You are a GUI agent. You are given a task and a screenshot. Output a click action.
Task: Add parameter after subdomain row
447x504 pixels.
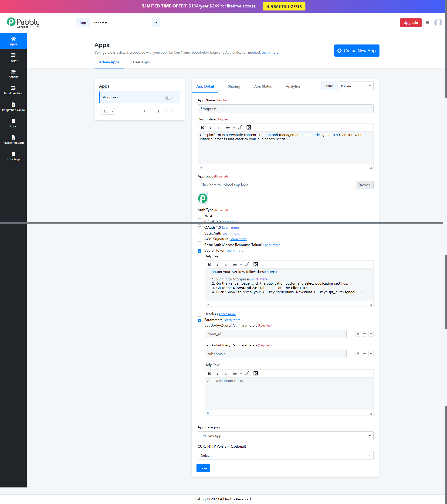coord(371,354)
